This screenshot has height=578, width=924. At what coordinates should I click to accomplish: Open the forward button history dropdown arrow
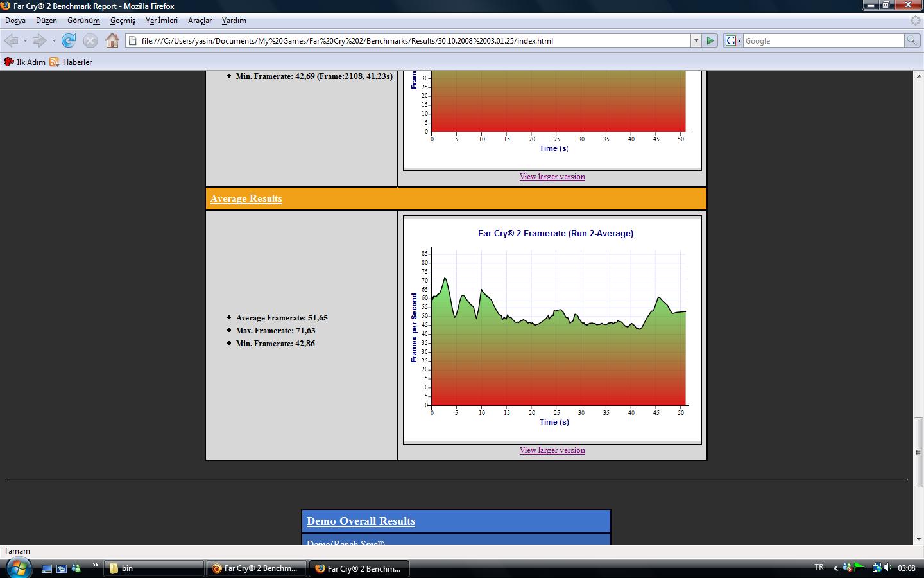(x=54, y=40)
